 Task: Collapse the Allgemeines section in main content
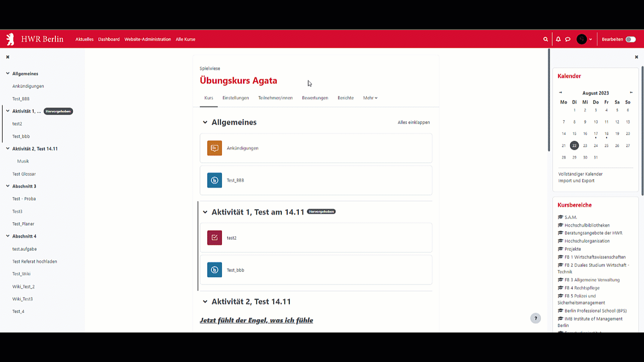(205, 122)
